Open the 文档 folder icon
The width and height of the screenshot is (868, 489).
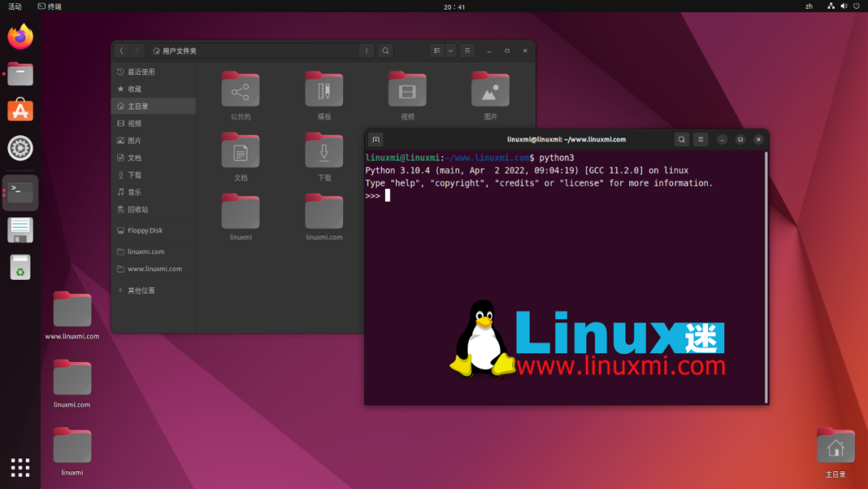(x=240, y=157)
